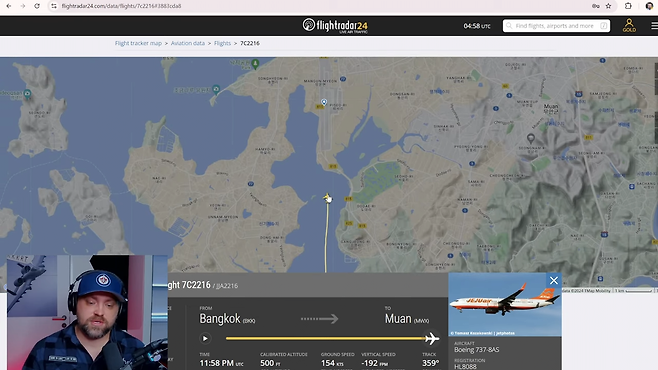Viewport: 658px width, 370px height.
Task: Click the Bangkok origin label
Action: (227, 319)
